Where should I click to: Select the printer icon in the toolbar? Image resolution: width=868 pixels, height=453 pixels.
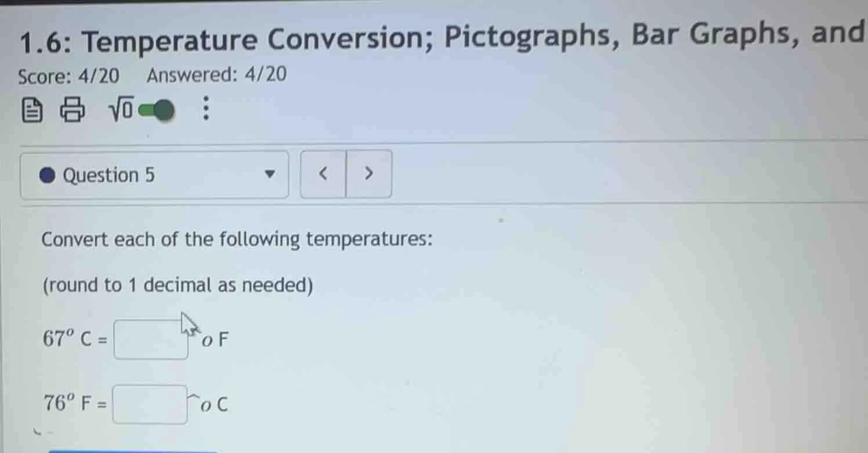click(x=72, y=110)
